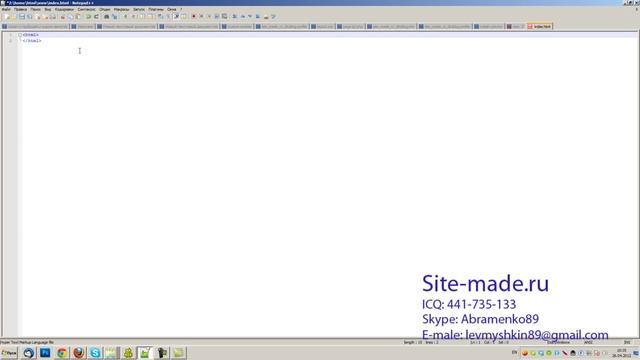Click the Save All toolbar icon
The image size is (640, 360).
(x=29, y=16)
